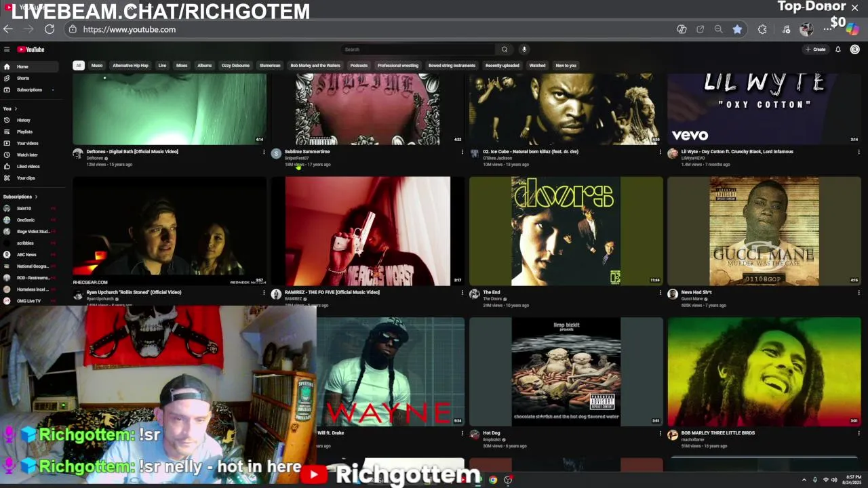
Task: Play the Bob Marley Three Little Birds thumbnail
Action: click(x=764, y=372)
